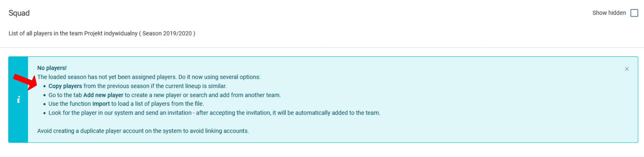The height and width of the screenshot is (157, 644).
Task: Click the Season 2019/2020 text
Action: (167, 33)
